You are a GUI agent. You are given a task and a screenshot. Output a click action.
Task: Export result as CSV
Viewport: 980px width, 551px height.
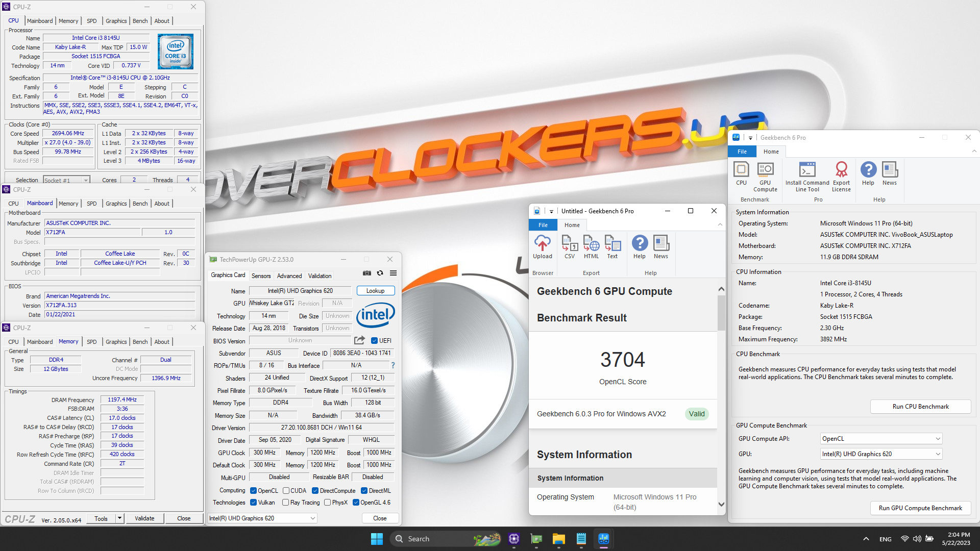(x=570, y=247)
